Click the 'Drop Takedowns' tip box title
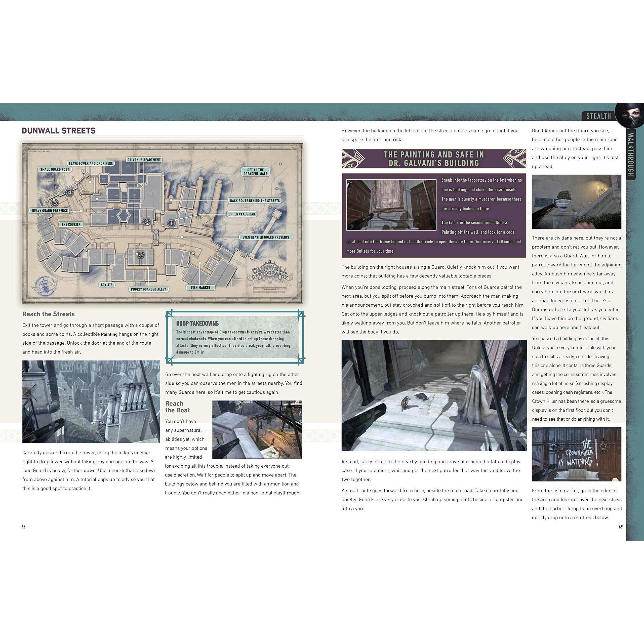Image resolution: width=644 pixels, height=644 pixels. [x=197, y=323]
